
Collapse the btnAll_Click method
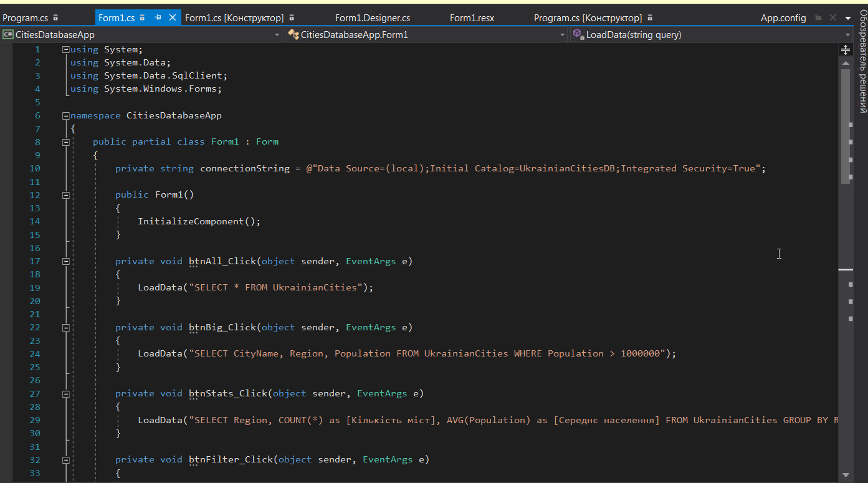click(66, 262)
